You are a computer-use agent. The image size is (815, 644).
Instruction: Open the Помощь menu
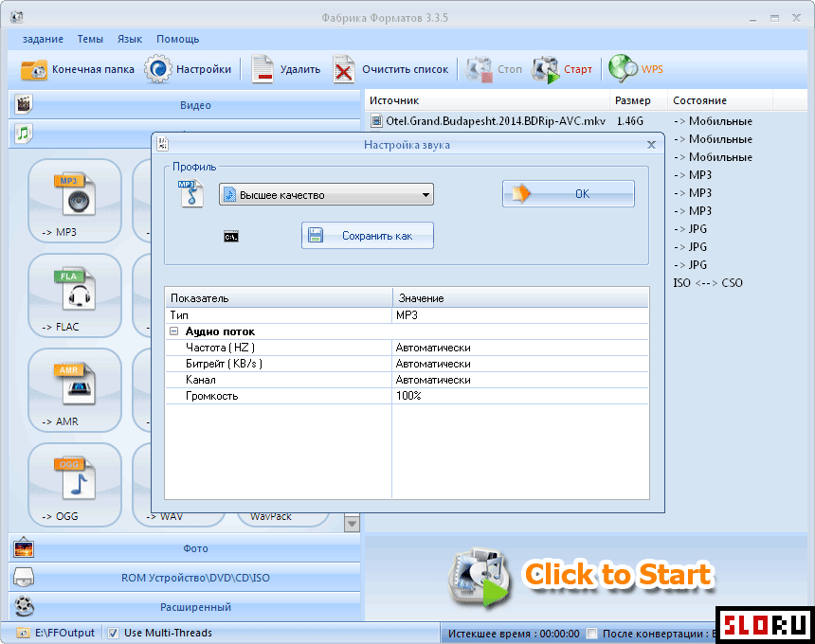click(x=178, y=39)
